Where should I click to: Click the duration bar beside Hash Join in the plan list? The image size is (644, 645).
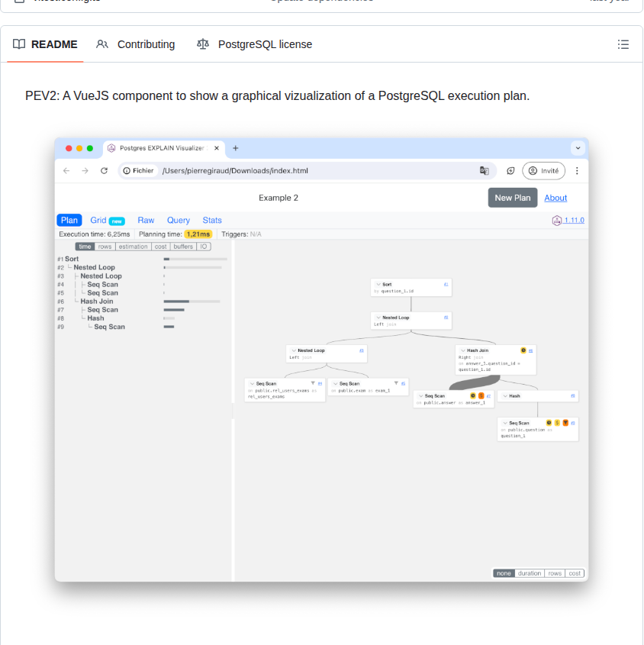pyautogui.click(x=176, y=302)
